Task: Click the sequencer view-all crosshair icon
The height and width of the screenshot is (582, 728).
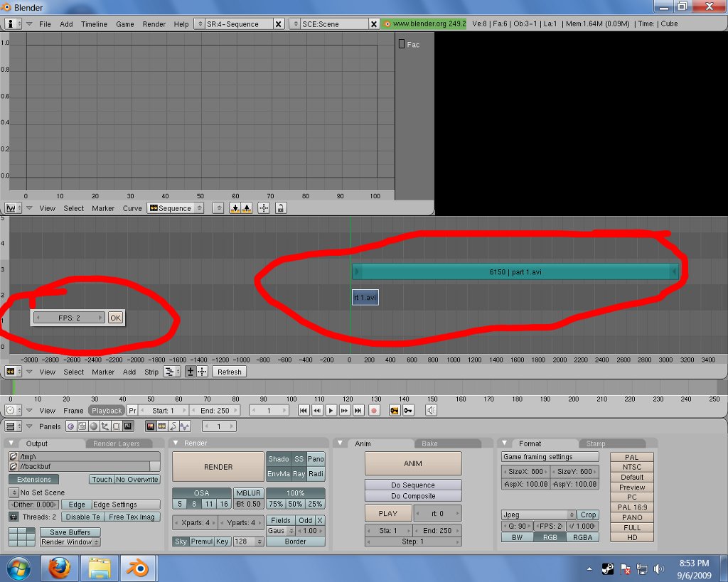Action: 202,372
